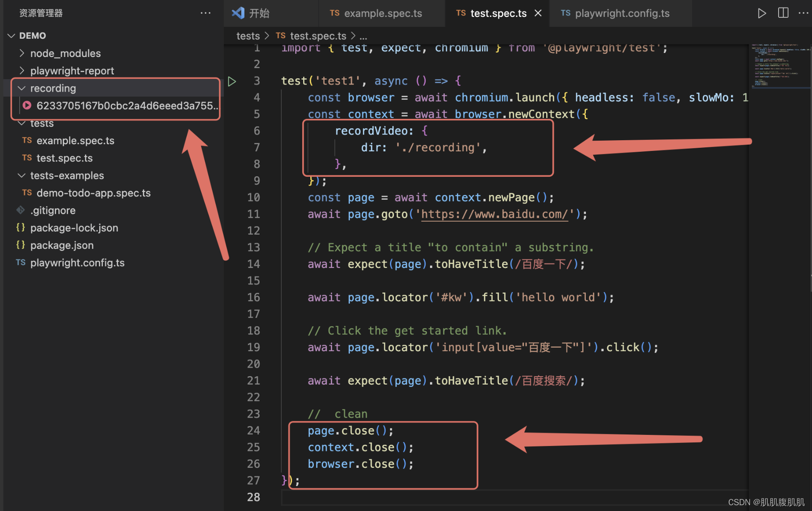This screenshot has width=812, height=511.
Task: Open package.json in the explorer
Action: pos(62,245)
